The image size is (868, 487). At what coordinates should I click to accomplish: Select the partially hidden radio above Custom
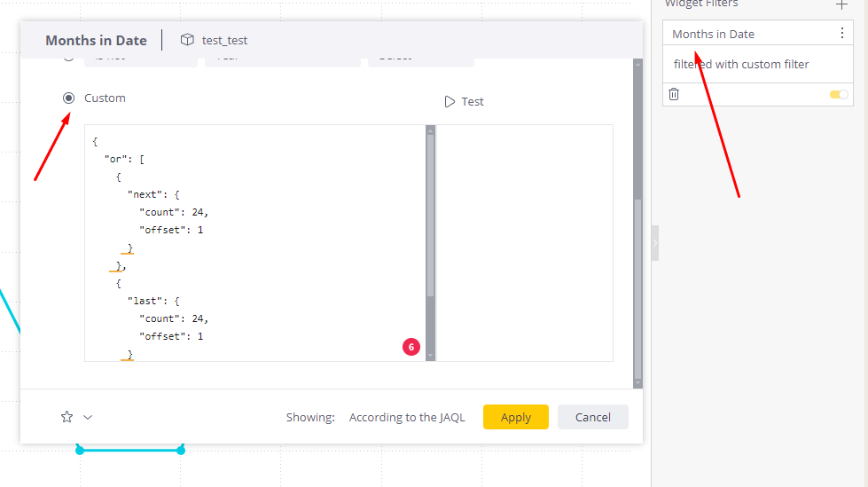pyautogui.click(x=68, y=58)
